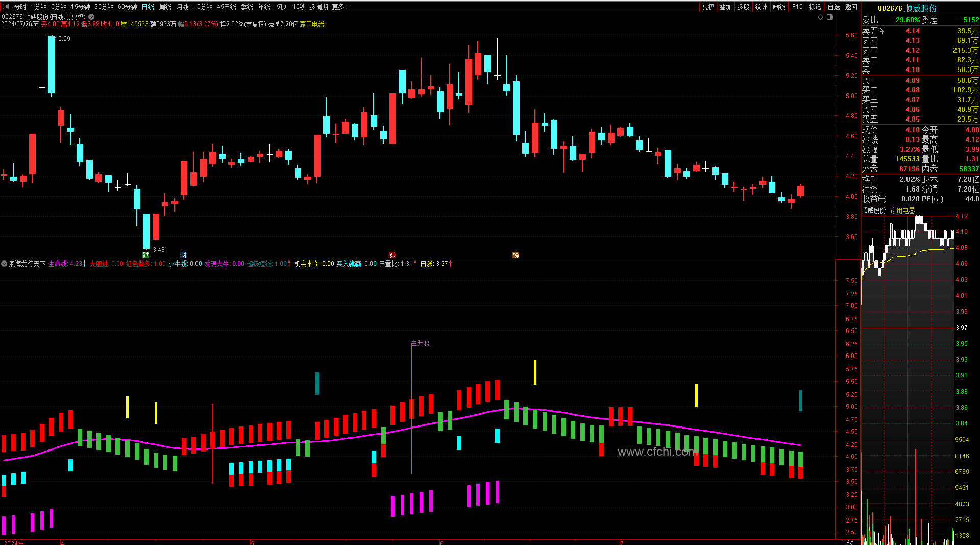Click the green 跌 event marker
980x545 pixels.
[146, 255]
